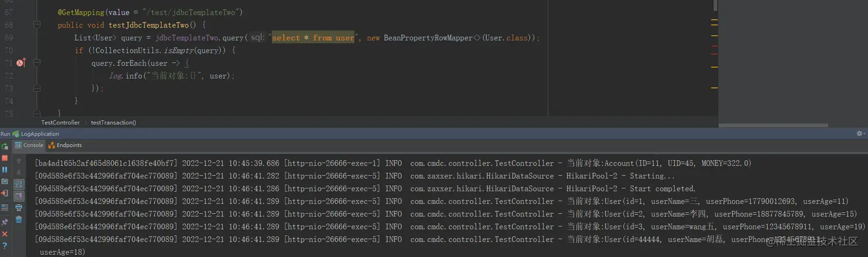Collapse fold end marker on line 73
The height and width of the screenshot is (257, 868).
pyautogui.click(x=36, y=88)
